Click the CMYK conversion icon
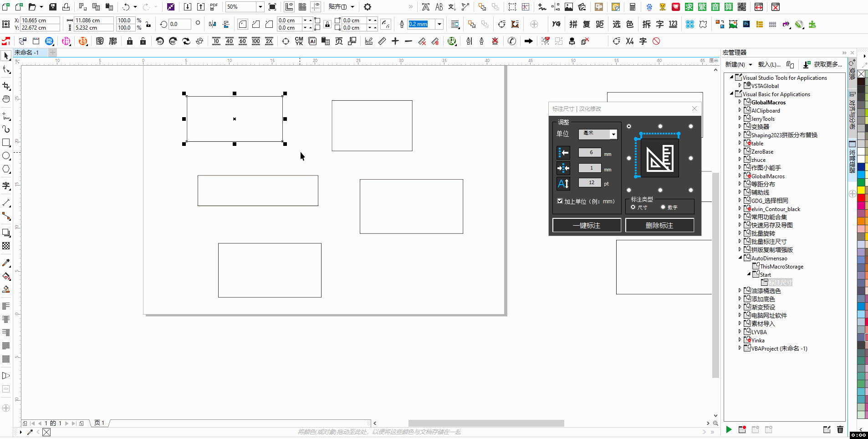The image size is (868, 439). (x=299, y=41)
